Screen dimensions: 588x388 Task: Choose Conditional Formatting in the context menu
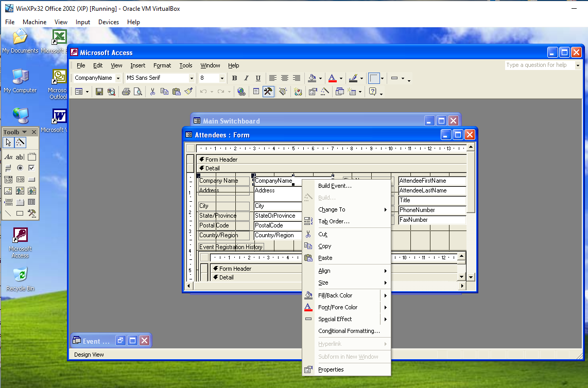point(347,331)
